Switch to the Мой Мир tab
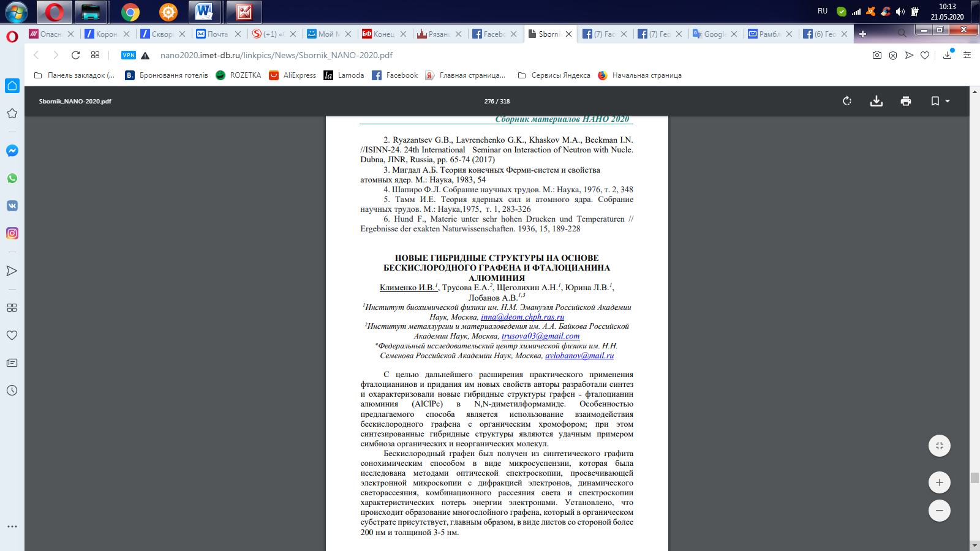This screenshot has height=551, width=980. 329,34
